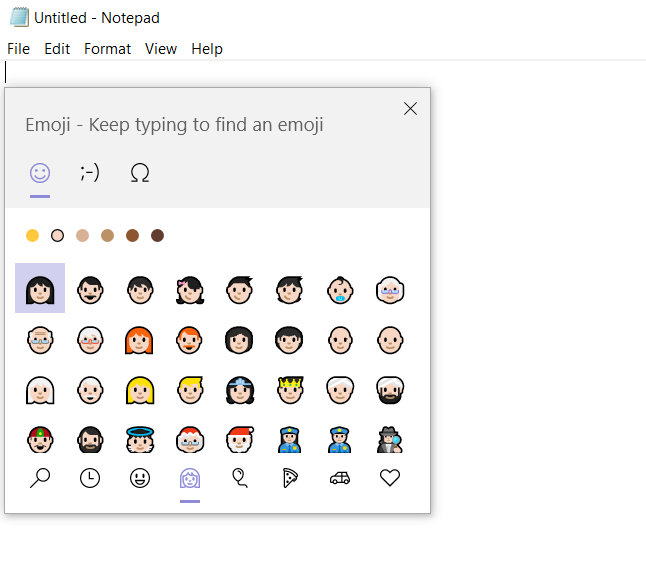Insert bearded man wearing turban emoji
646x567 pixels.
pos(390,390)
